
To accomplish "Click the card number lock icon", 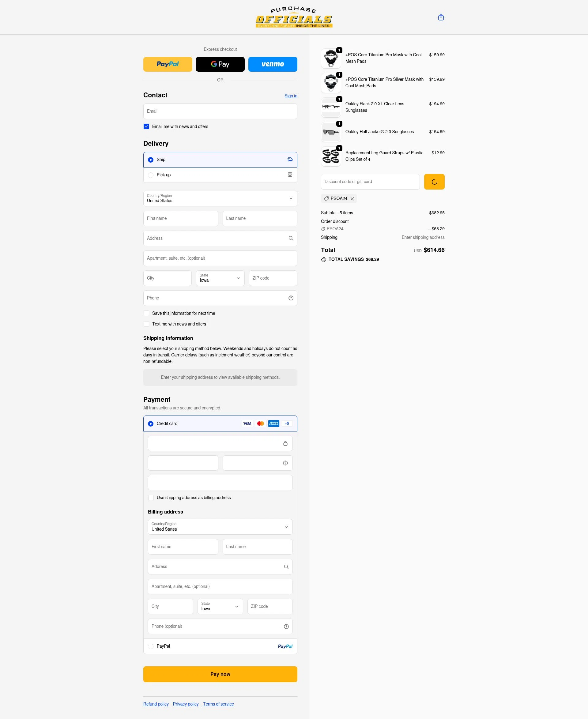I will coord(285,443).
